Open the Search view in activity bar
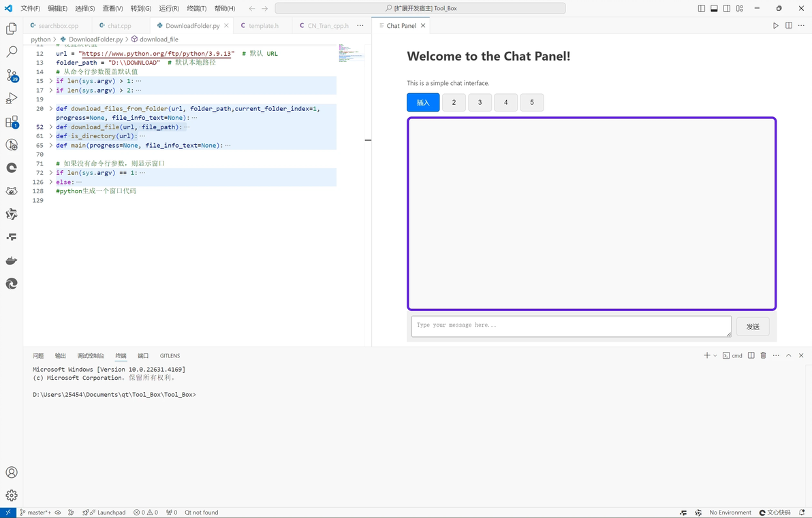 pos(12,52)
